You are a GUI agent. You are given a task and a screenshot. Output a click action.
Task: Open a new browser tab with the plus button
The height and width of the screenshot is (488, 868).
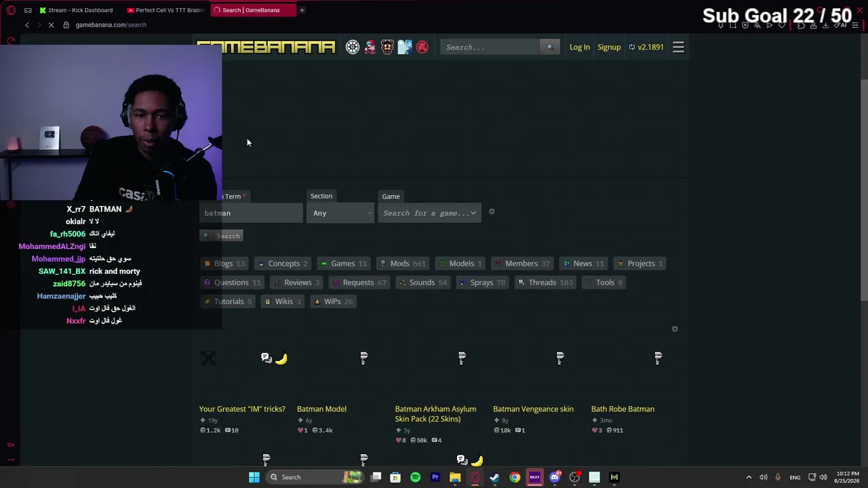(302, 10)
